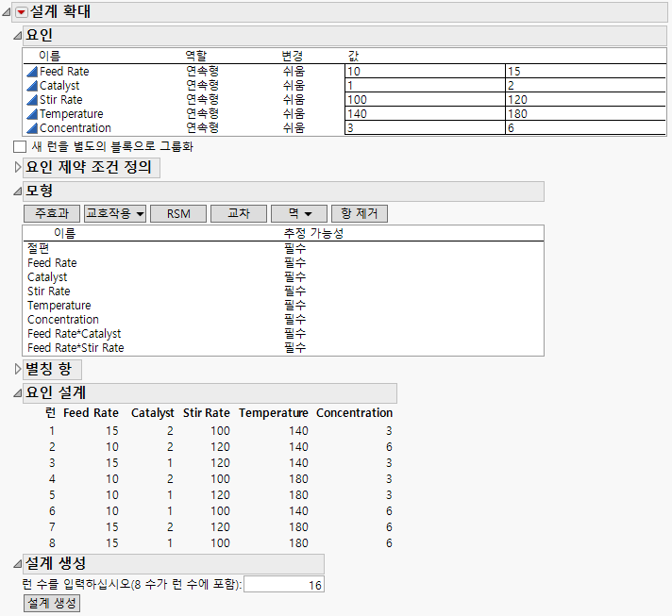
Task: Click the Feed Rate high value cell 15
Action: [585, 71]
